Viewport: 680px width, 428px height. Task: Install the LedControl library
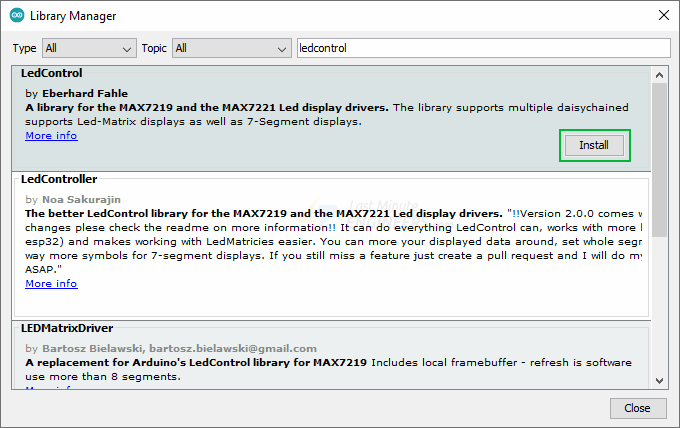click(x=594, y=145)
